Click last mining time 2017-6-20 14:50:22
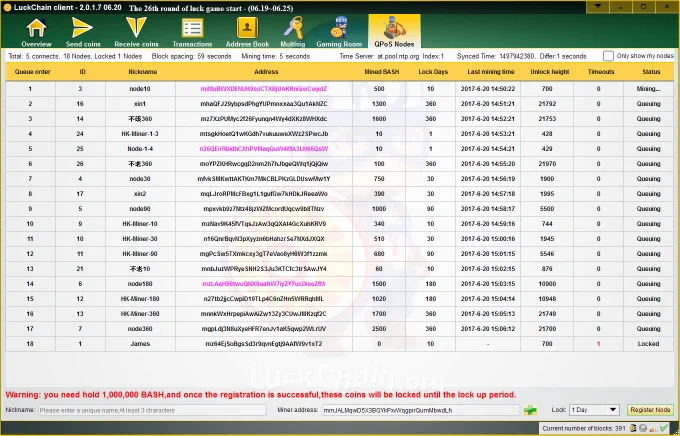The height and width of the screenshot is (436, 680). tap(488, 89)
